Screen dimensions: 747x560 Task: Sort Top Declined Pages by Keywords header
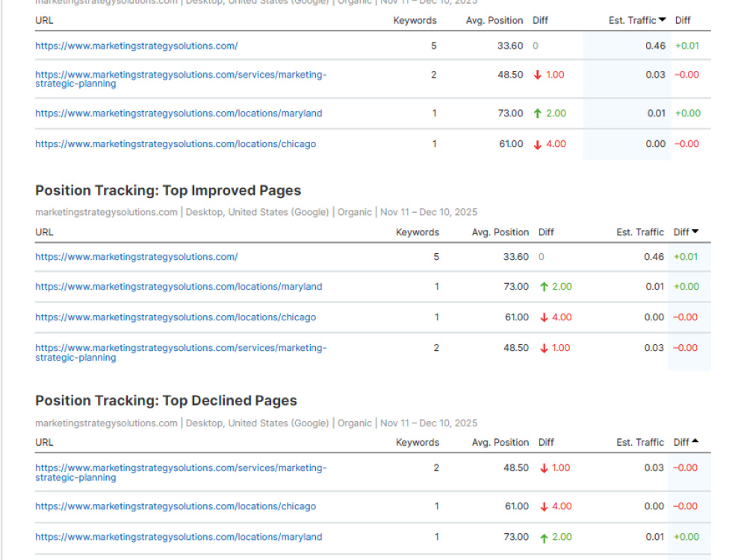[x=418, y=442]
